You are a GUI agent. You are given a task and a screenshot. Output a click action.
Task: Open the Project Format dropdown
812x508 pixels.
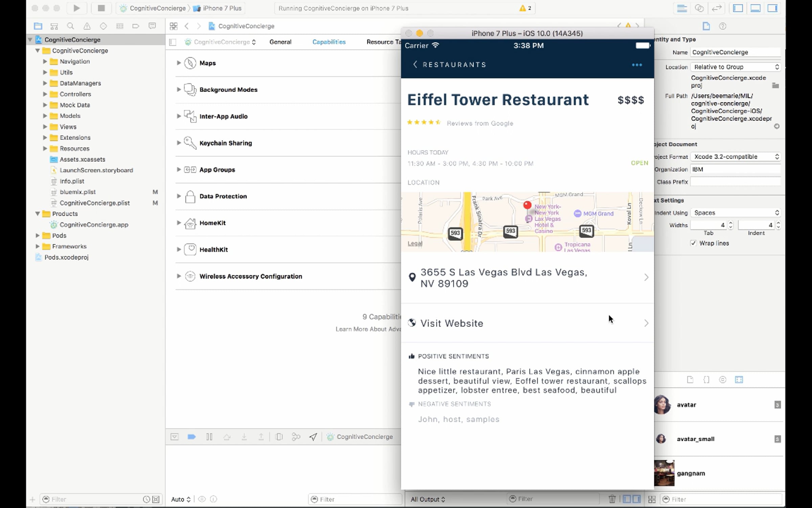(736, 156)
